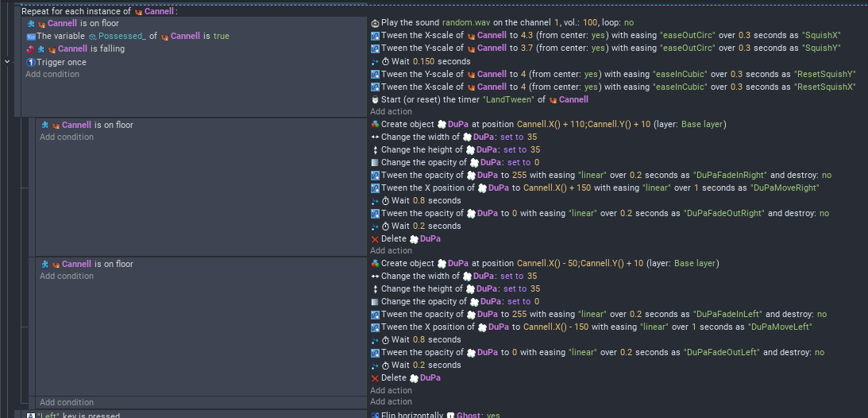The image size is (868, 418).
Task: Click the Start timer "LandTween" action icon
Action: coord(375,99)
